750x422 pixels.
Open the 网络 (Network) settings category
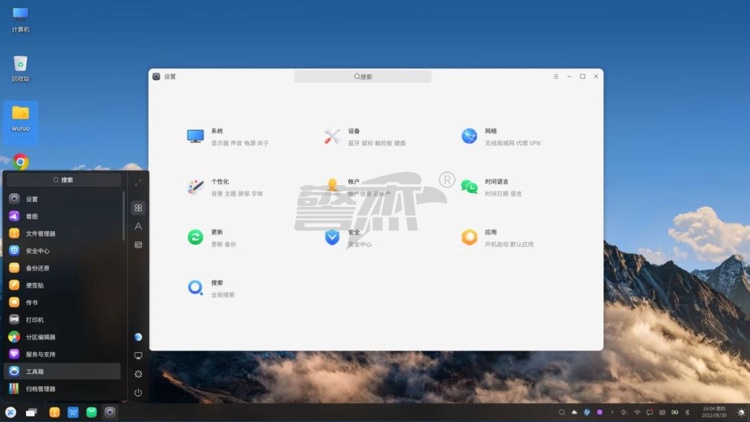tap(469, 136)
